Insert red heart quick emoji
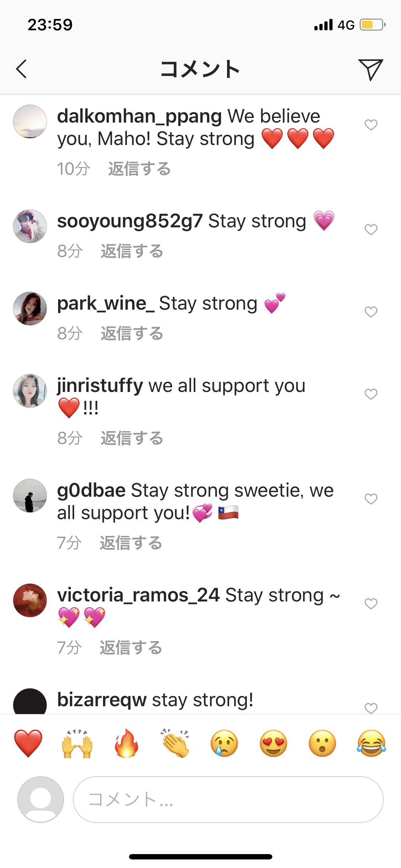Viewport: 401px width, 868px height. [28, 743]
